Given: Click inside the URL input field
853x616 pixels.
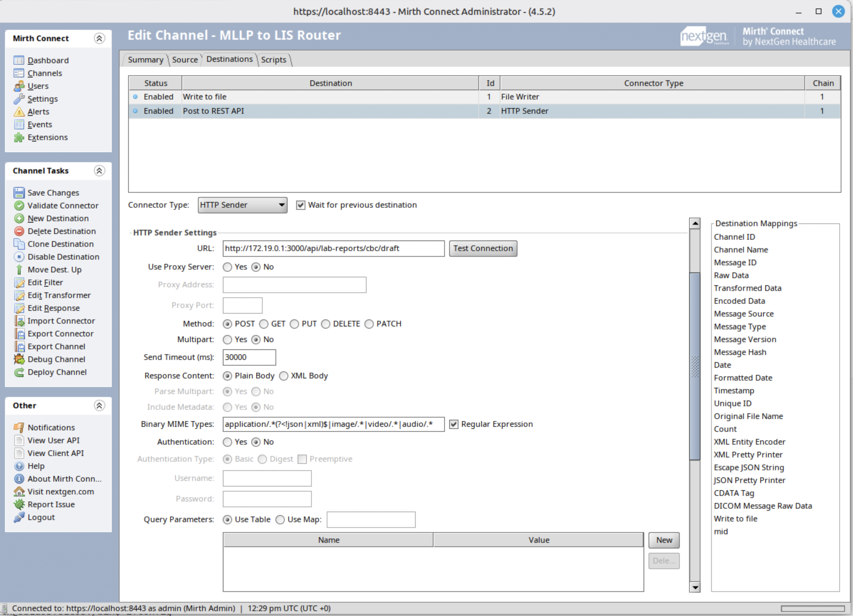Looking at the screenshot, I should click(x=333, y=248).
